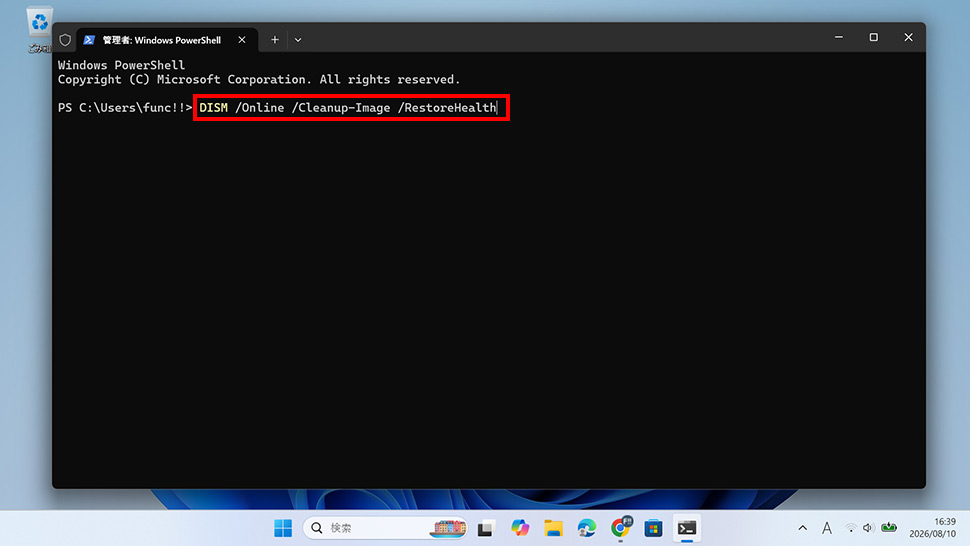Open Microsoft Store from taskbar

click(653, 528)
